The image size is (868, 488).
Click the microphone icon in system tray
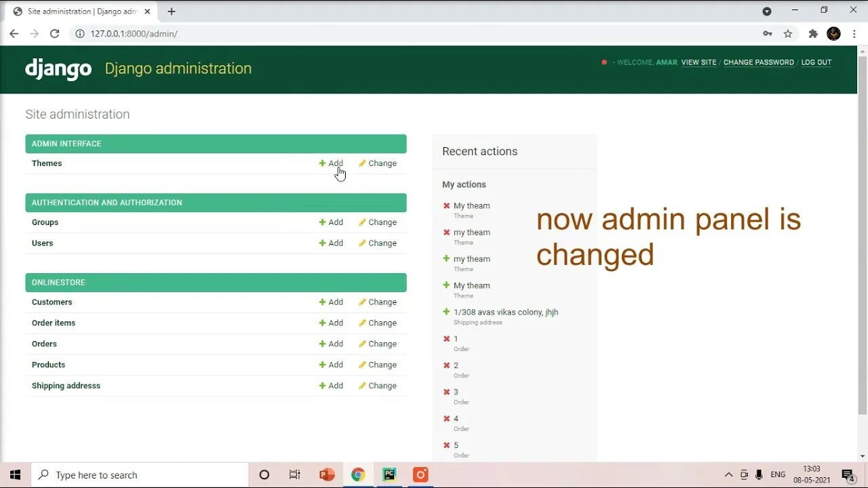[x=759, y=474]
